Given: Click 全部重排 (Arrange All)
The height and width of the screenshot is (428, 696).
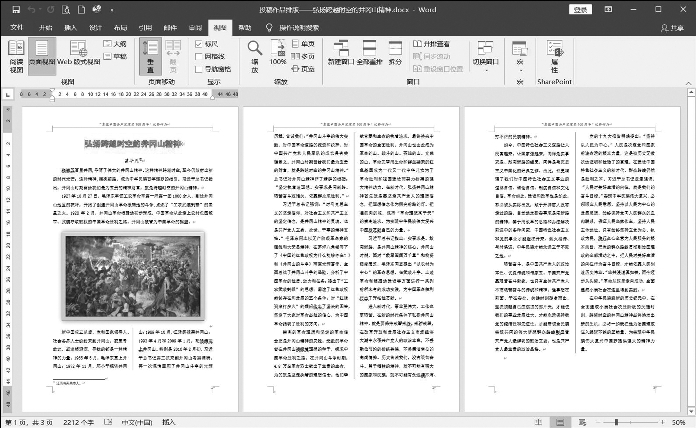Looking at the screenshot, I should (369, 52).
